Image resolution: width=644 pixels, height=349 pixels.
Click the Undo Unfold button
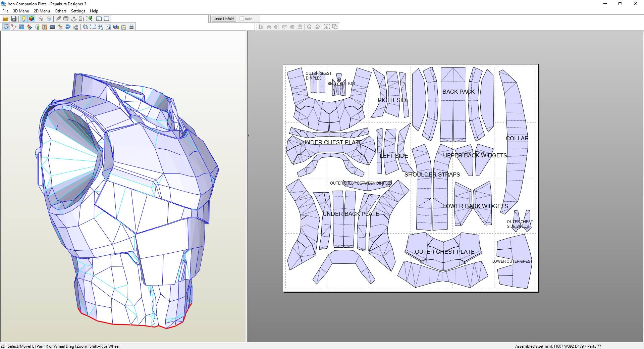(x=224, y=19)
